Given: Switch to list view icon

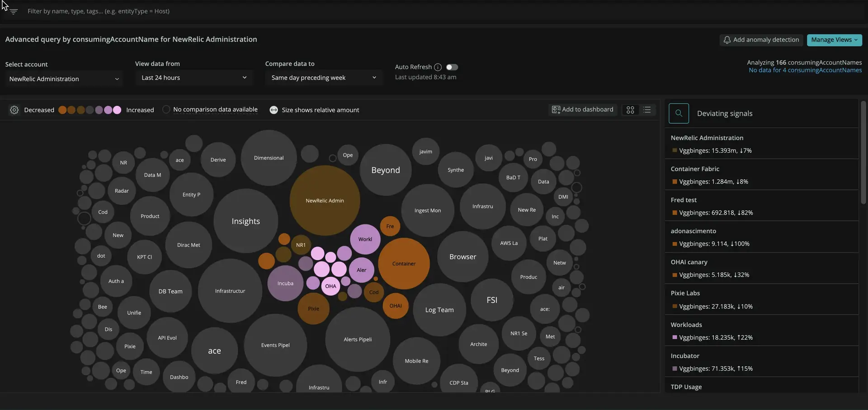Looking at the screenshot, I should [x=647, y=110].
